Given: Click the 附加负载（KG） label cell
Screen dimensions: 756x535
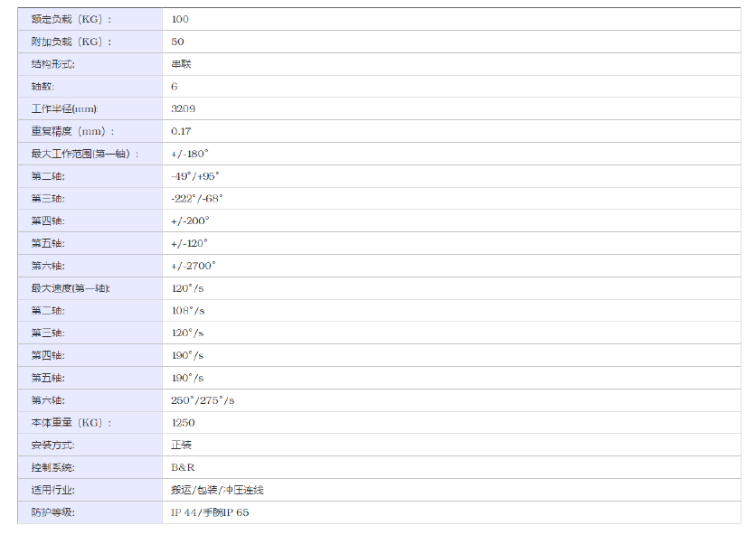Looking at the screenshot, I should click(x=72, y=42).
